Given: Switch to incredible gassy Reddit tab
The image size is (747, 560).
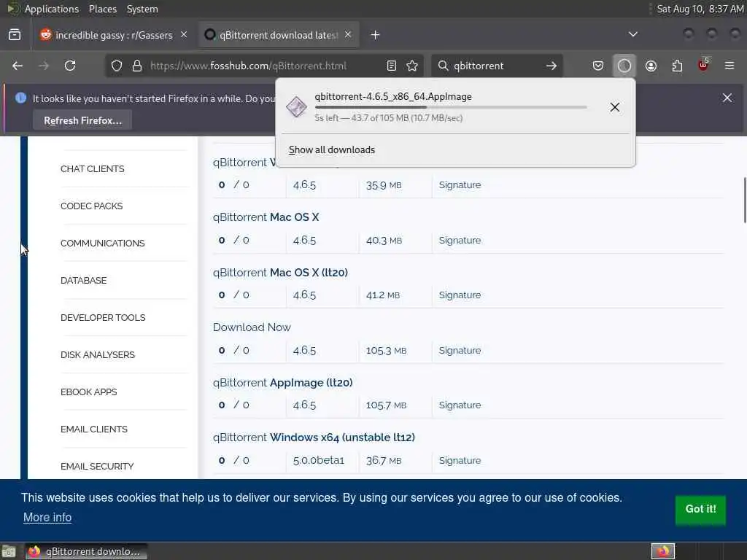Looking at the screenshot, I should coord(115,35).
